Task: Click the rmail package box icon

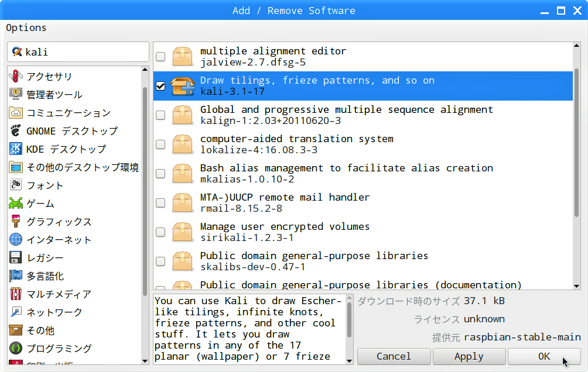Action: click(183, 203)
